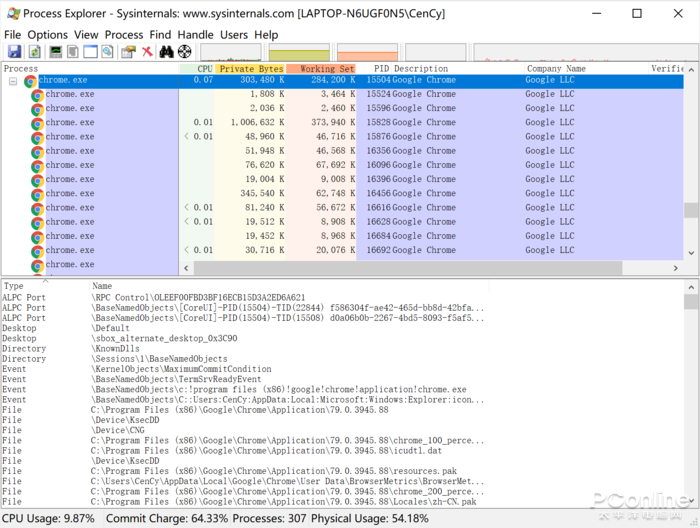Click the lower pane scrollbar down arrow
Viewport: 700px width, 528px height.
[x=691, y=501]
